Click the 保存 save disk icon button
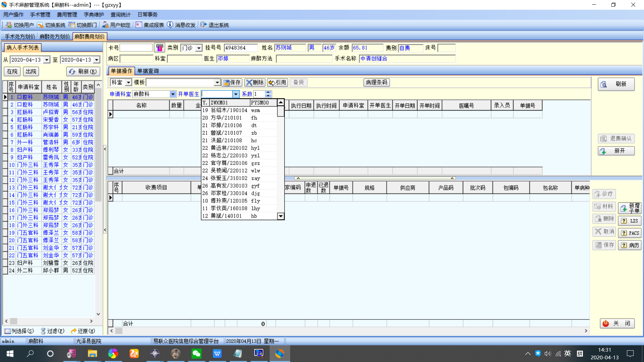644x362 pixels. pyautogui.click(x=232, y=82)
